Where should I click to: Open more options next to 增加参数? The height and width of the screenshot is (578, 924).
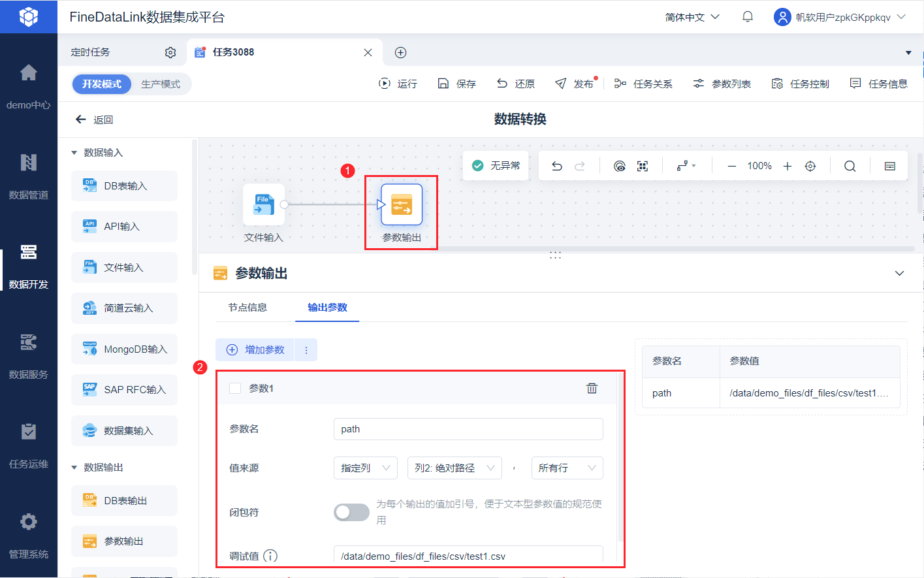click(x=306, y=350)
